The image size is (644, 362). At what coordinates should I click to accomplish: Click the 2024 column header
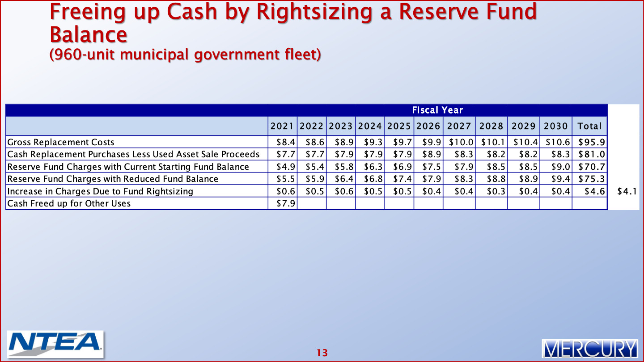point(370,126)
